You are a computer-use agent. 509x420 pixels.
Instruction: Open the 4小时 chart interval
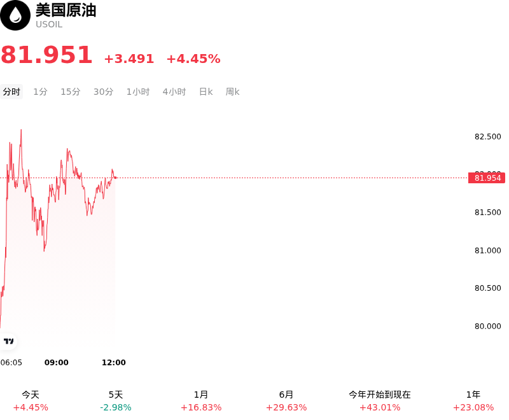174,92
